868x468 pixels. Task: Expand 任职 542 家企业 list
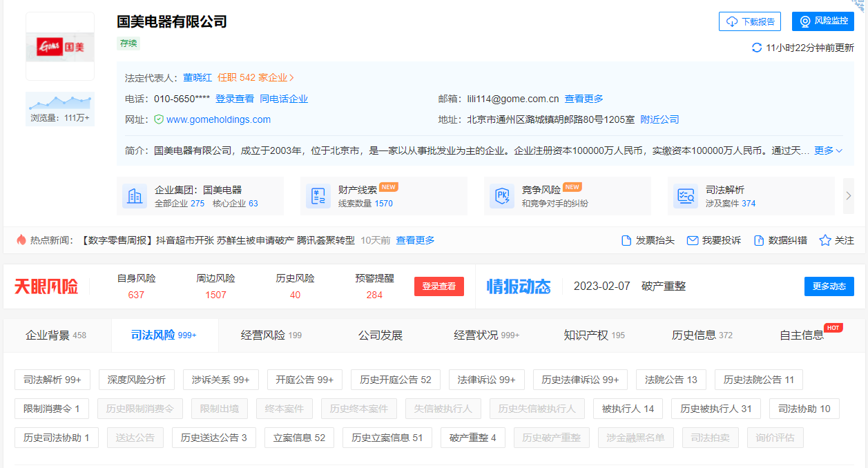(x=256, y=78)
